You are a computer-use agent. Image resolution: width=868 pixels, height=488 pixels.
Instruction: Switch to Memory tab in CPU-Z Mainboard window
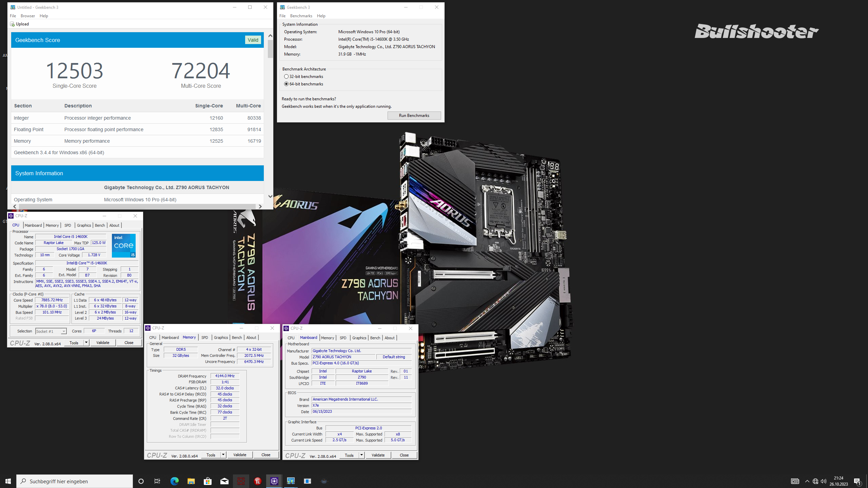point(328,338)
